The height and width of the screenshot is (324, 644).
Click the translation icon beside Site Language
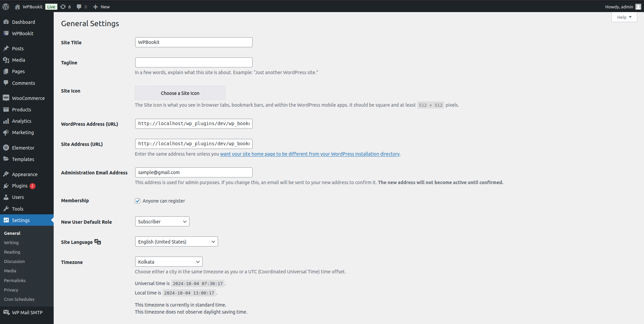point(97,241)
